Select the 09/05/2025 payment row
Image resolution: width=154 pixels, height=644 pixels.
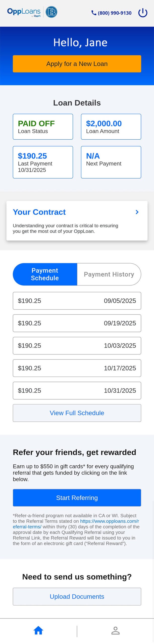tap(77, 301)
